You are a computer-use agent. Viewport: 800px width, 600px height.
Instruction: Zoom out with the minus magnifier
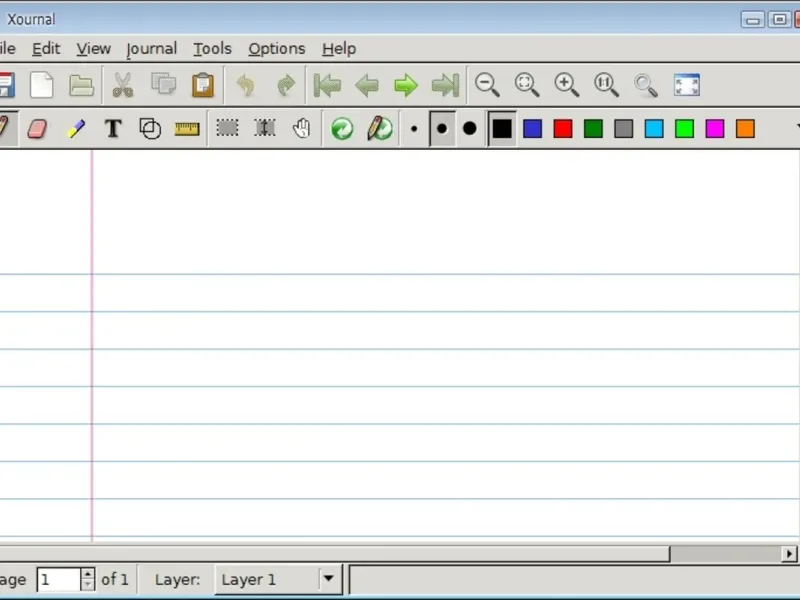tap(487, 85)
